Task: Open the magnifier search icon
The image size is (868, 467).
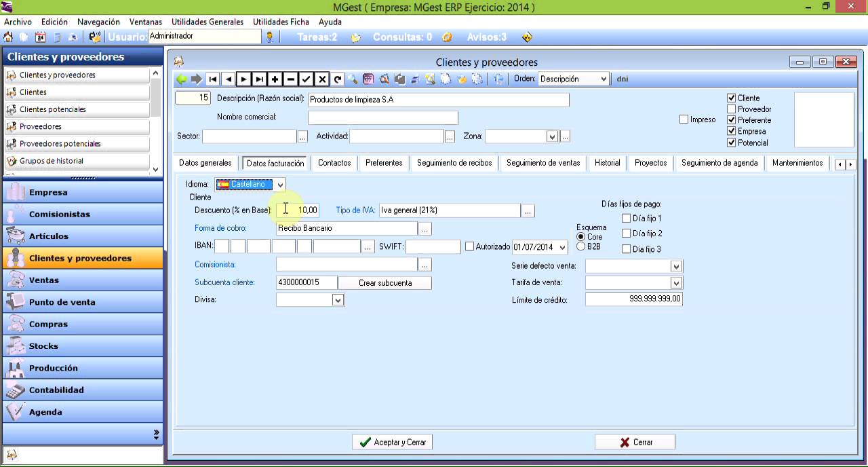Action: click(x=353, y=79)
